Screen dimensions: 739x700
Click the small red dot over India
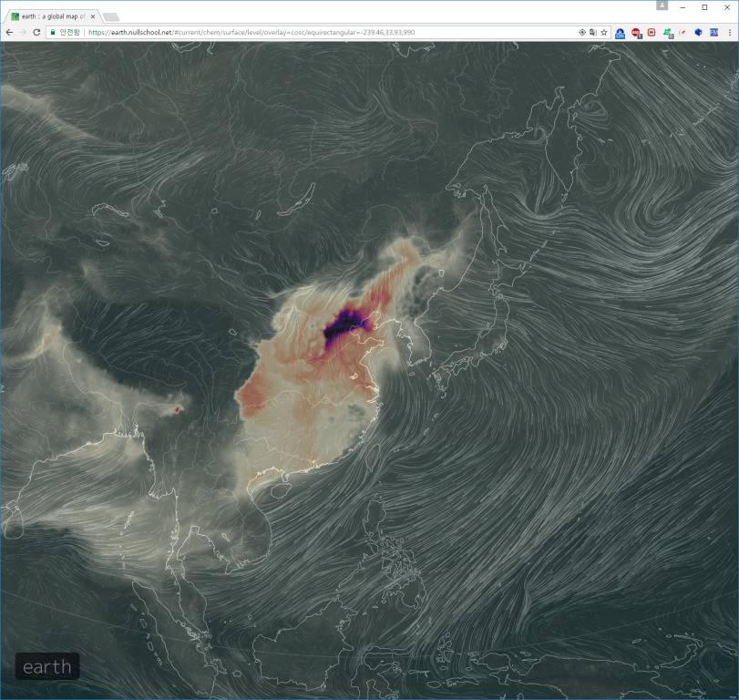tap(178, 410)
